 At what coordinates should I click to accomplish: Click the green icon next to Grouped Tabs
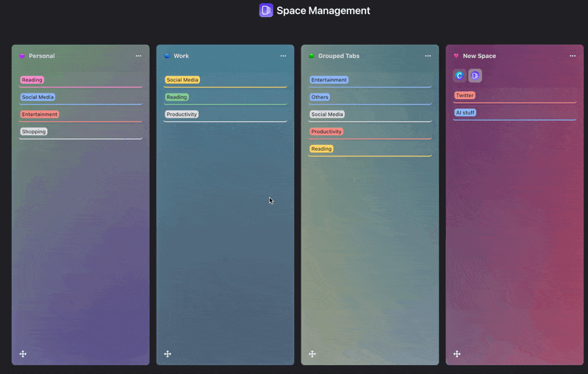pos(311,56)
